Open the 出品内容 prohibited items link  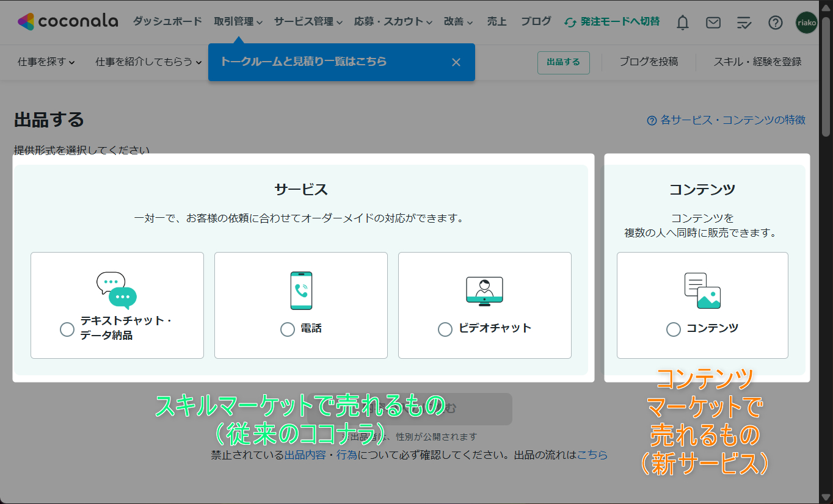point(305,455)
